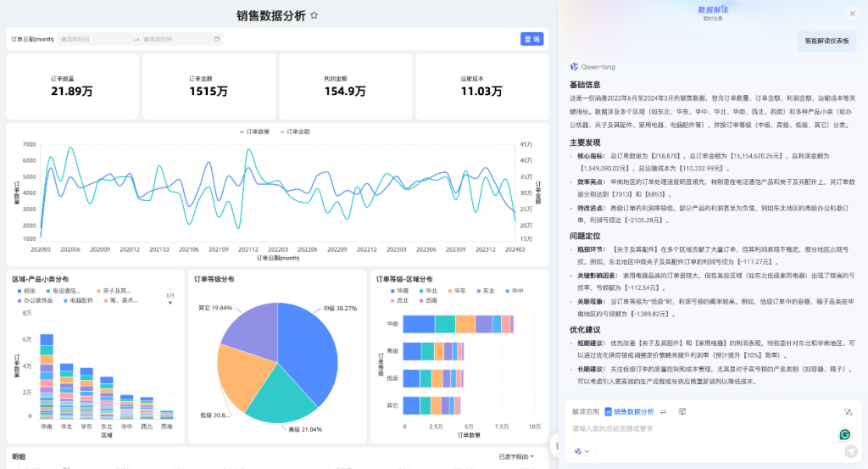
Task: Click the swap scope arrows icon
Action: click(x=664, y=411)
